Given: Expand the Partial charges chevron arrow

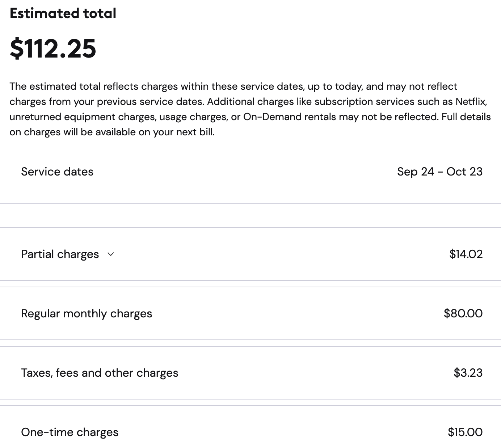Looking at the screenshot, I should (111, 254).
